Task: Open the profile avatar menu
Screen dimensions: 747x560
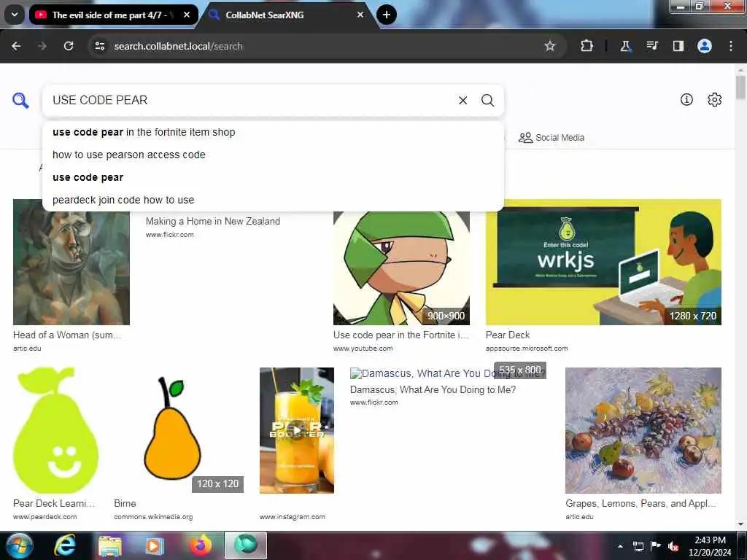Action: pos(704,46)
